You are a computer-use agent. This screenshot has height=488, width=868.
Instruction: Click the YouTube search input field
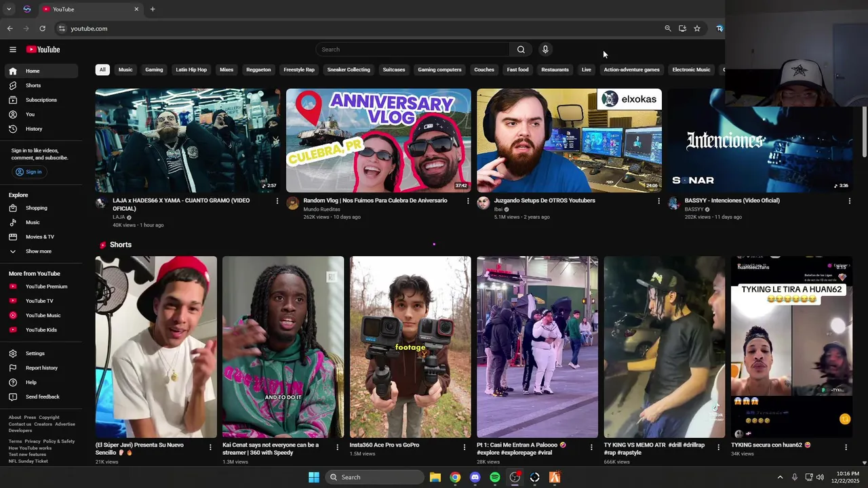[x=414, y=49]
